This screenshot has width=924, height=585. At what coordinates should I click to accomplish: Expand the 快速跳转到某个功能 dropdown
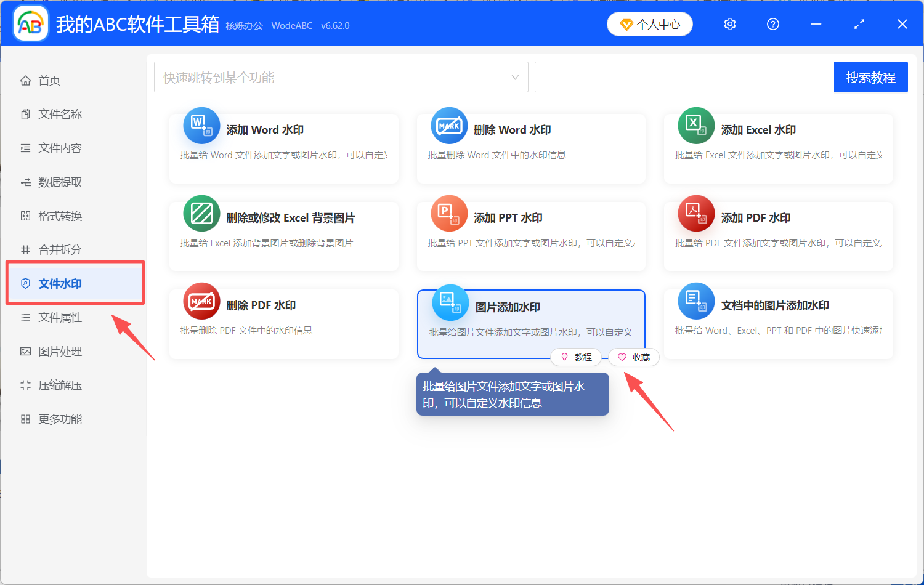pos(515,76)
